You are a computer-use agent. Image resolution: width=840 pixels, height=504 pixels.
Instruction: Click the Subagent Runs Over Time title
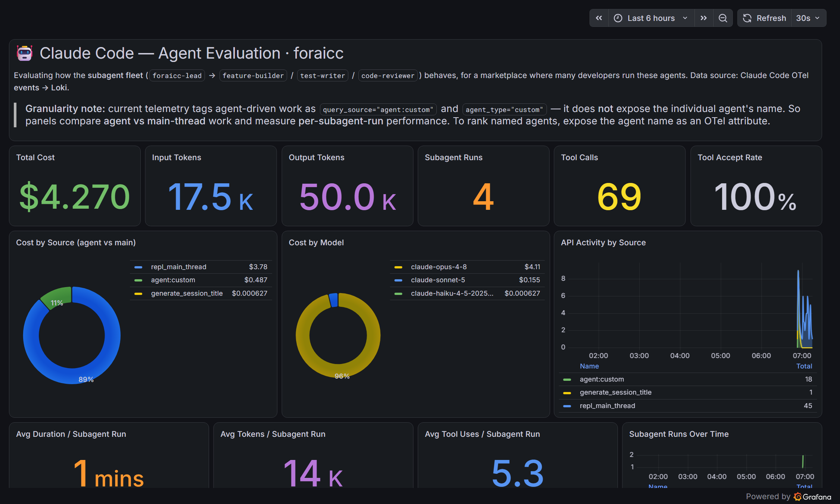tap(679, 434)
